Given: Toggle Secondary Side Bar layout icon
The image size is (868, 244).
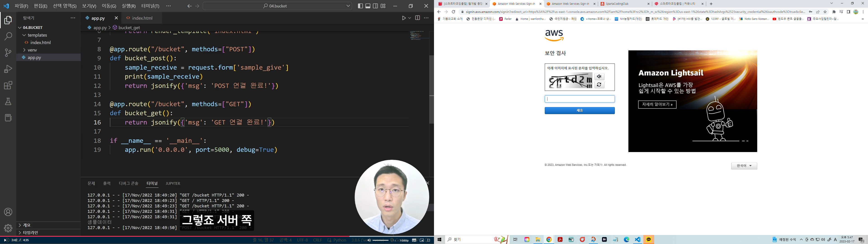Looking at the screenshot, I should coord(375,6).
